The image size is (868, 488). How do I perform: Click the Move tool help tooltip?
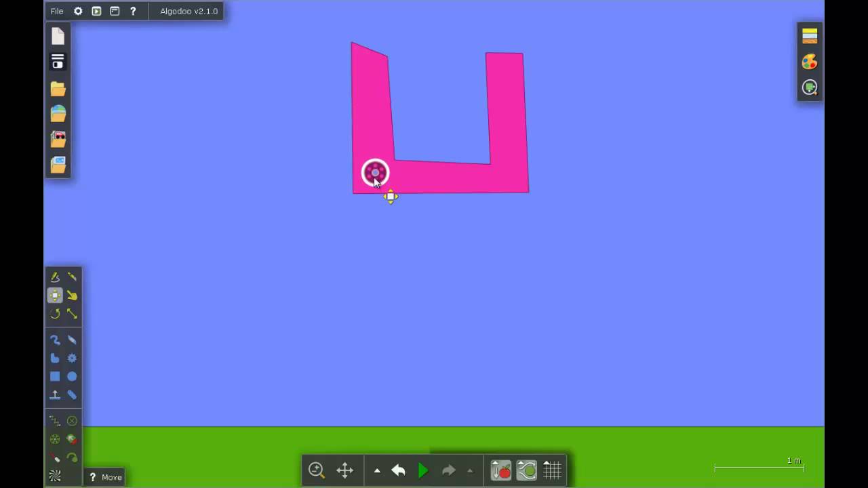(x=105, y=477)
